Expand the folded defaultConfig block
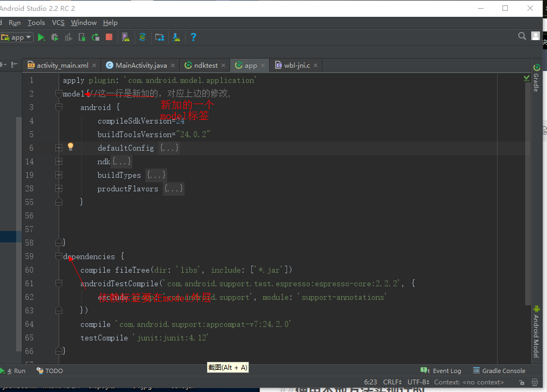 (x=59, y=148)
